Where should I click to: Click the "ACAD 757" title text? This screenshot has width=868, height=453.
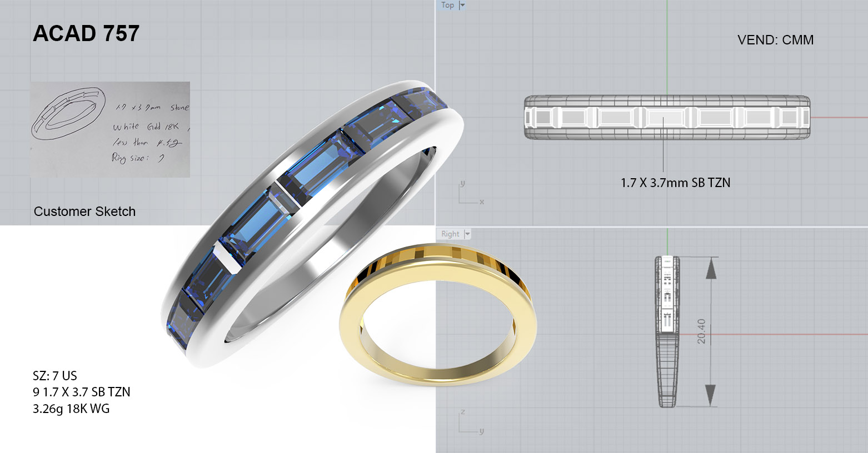point(86,33)
